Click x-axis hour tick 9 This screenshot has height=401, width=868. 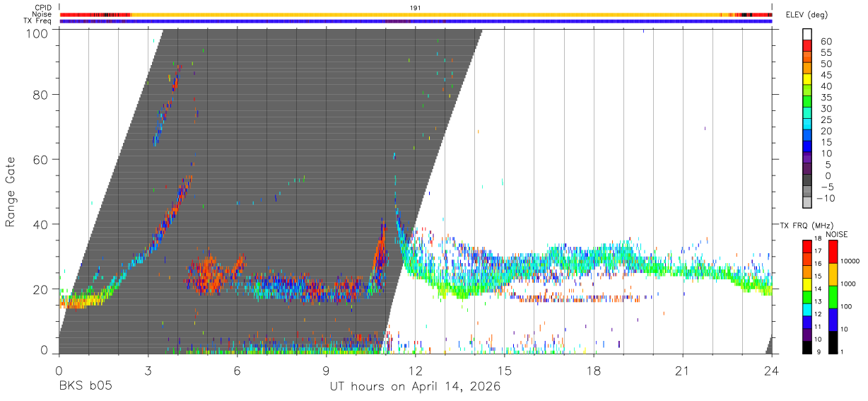(326, 371)
